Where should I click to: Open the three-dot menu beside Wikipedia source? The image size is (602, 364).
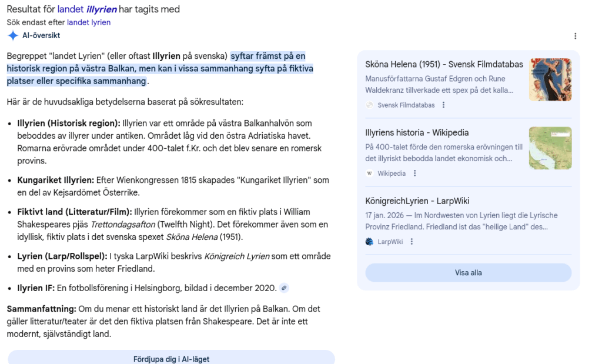(415, 173)
